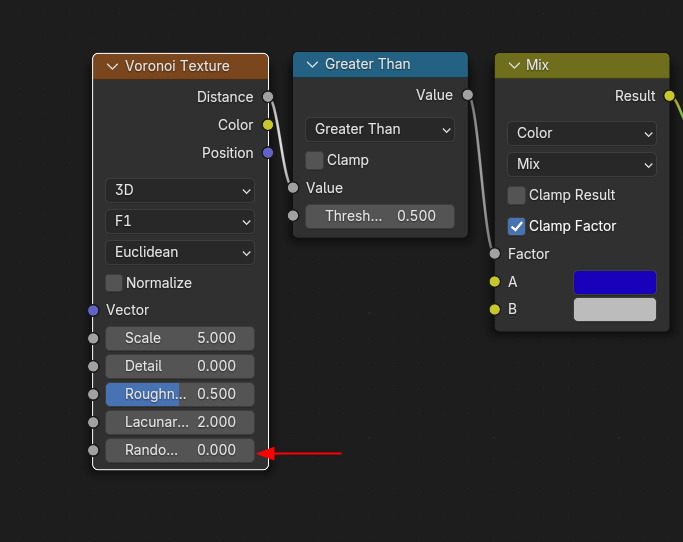The image size is (683, 542).
Task: Click the Lacunarity input socket
Action: [93, 422]
